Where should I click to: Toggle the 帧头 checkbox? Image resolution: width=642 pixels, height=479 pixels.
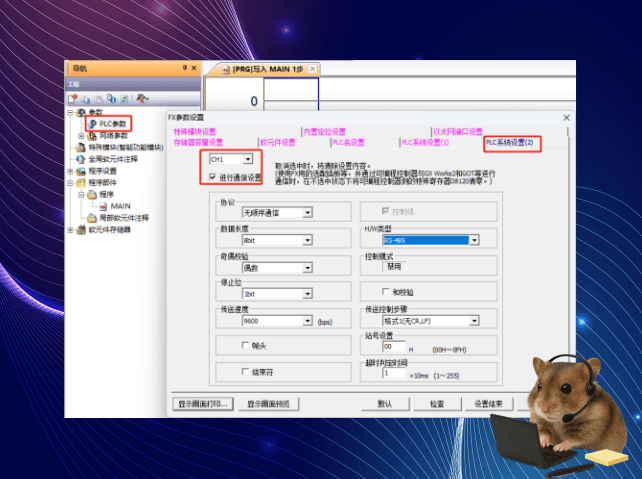click(x=245, y=345)
